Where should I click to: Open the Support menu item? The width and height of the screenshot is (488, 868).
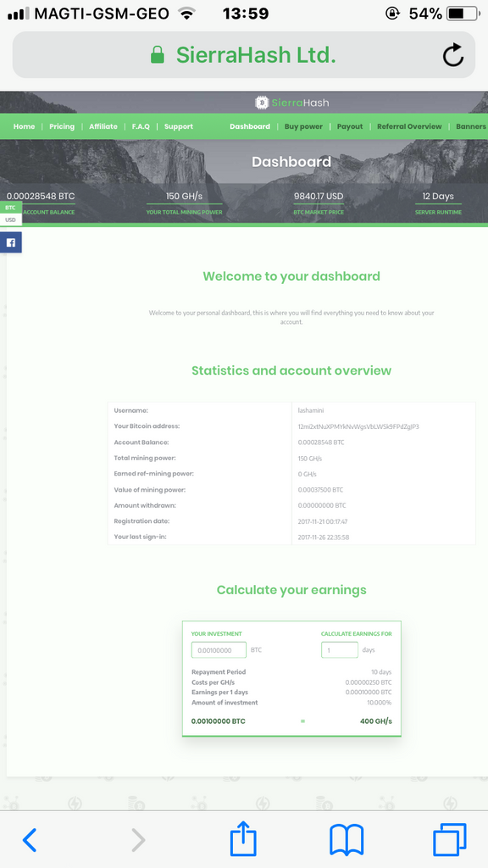tap(179, 126)
